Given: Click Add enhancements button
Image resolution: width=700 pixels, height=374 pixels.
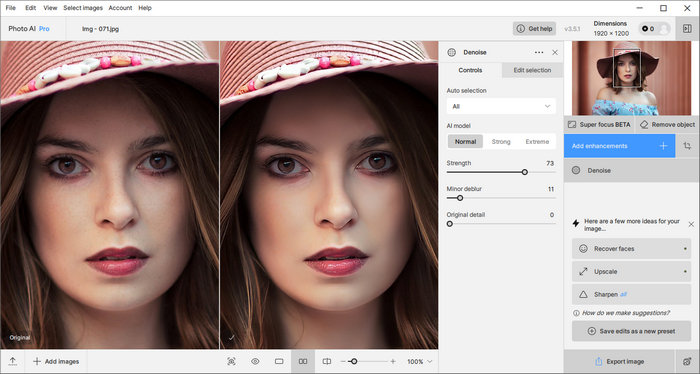Looking at the screenshot, I should point(620,146).
